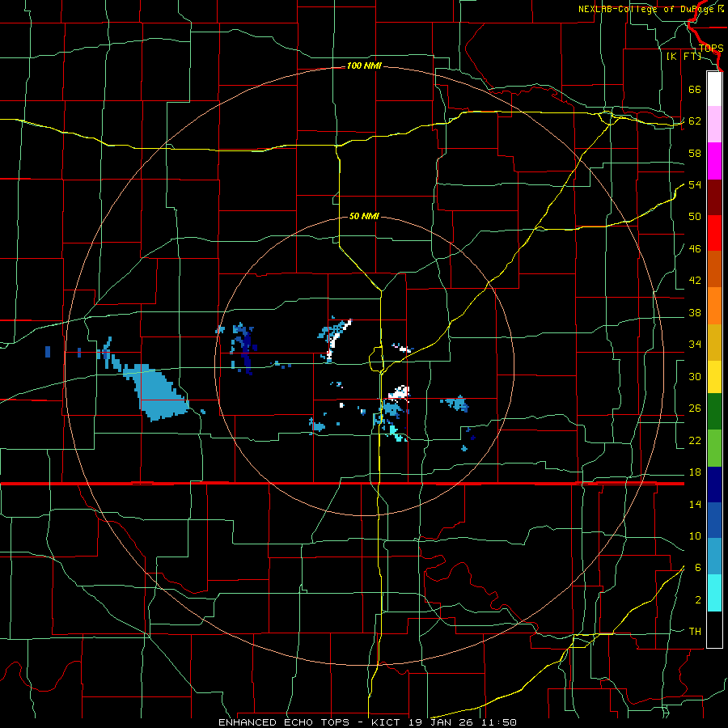Click the "2" legend value

(x=698, y=600)
